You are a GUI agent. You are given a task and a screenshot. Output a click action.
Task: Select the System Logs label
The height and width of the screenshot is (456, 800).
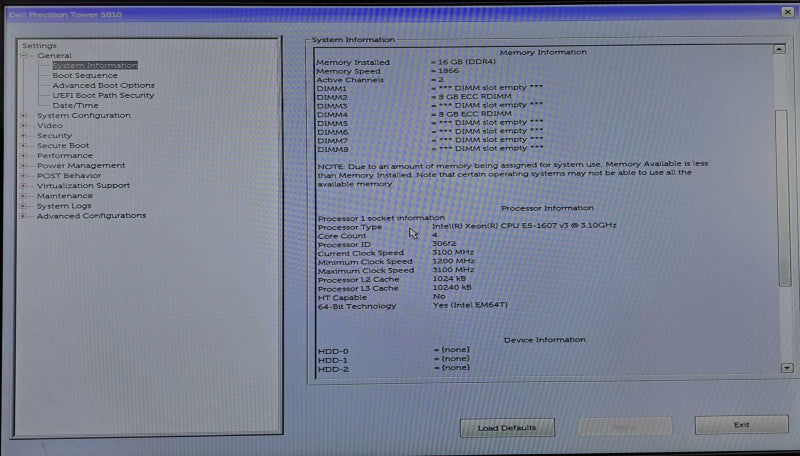pyautogui.click(x=64, y=206)
